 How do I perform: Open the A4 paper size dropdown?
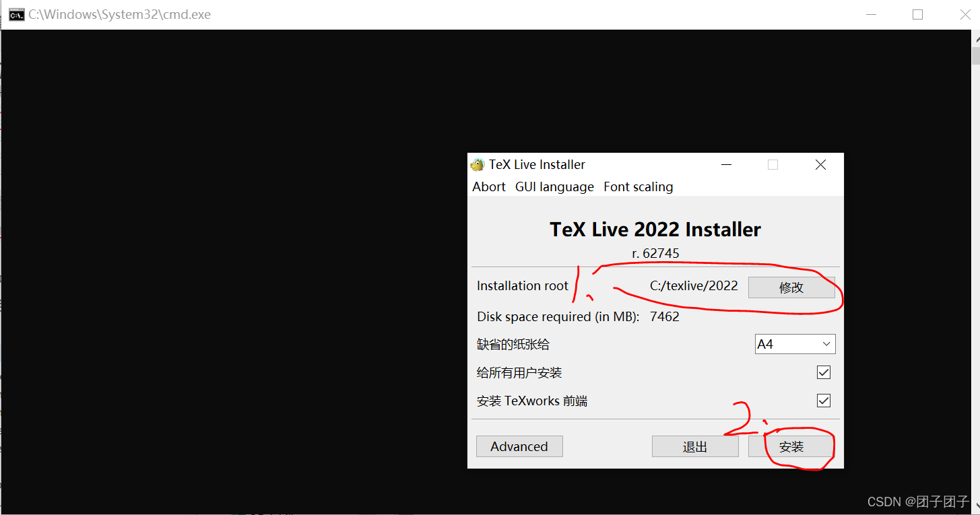click(795, 344)
